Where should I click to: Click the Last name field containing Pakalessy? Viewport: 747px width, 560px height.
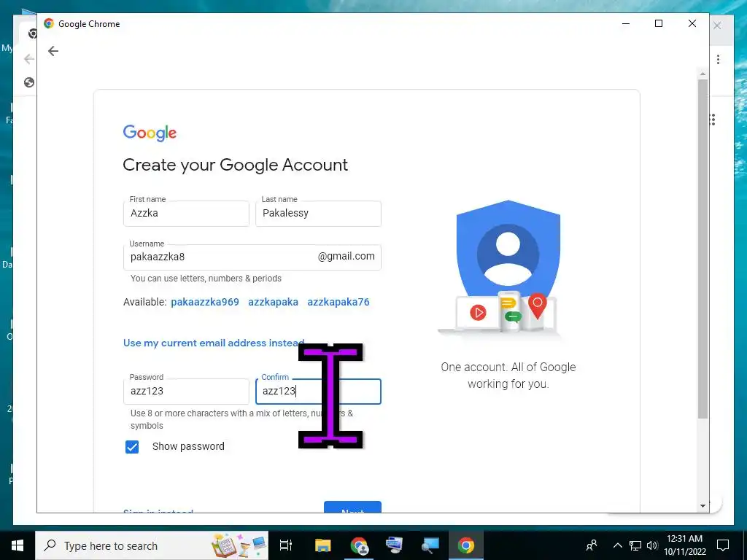coord(318,214)
